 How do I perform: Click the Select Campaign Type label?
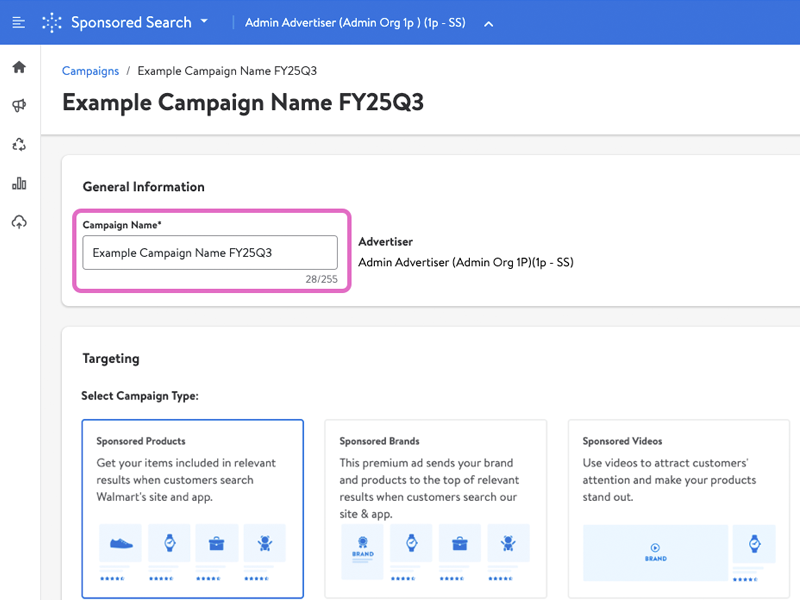(140, 396)
